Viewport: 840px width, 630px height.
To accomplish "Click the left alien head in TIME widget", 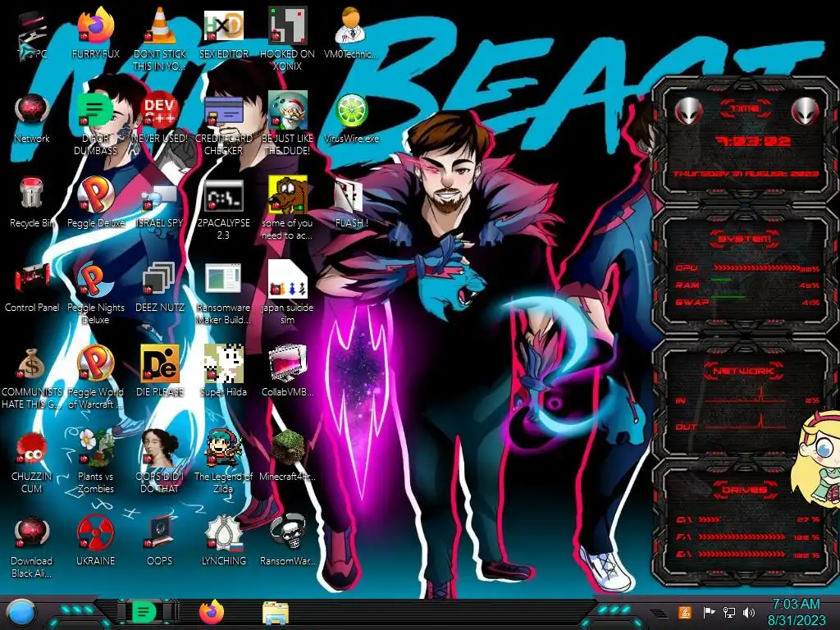I will (688, 111).
